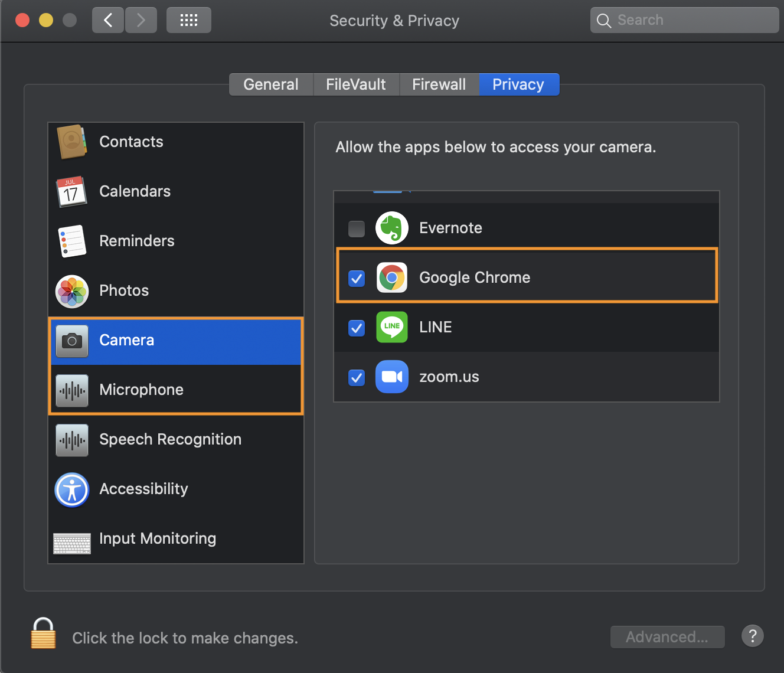Click the Input Monitoring keyboard icon
Image resolution: width=784 pixels, height=673 pixels.
coord(72,543)
